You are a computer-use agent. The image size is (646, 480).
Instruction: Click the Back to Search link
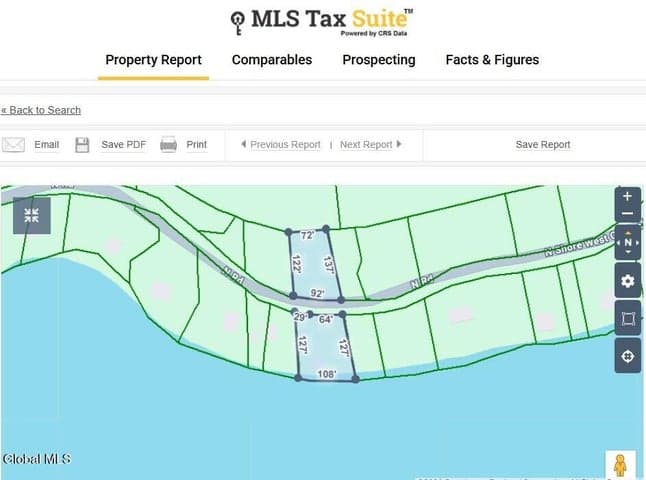(x=41, y=110)
